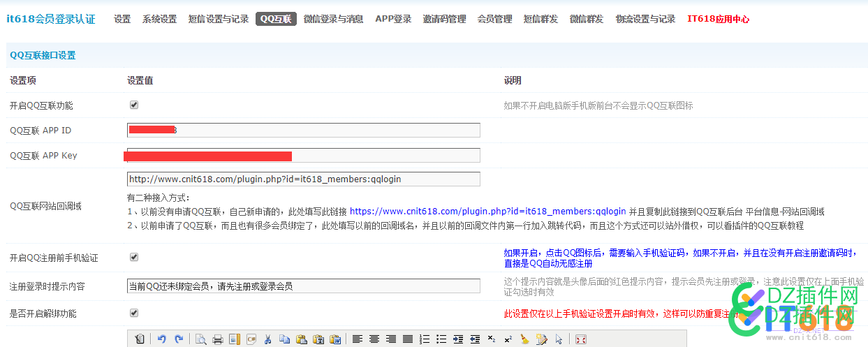Open the Insert Template tool
Image resolution: width=868 pixels, height=347 pixels.
[x=235, y=339]
